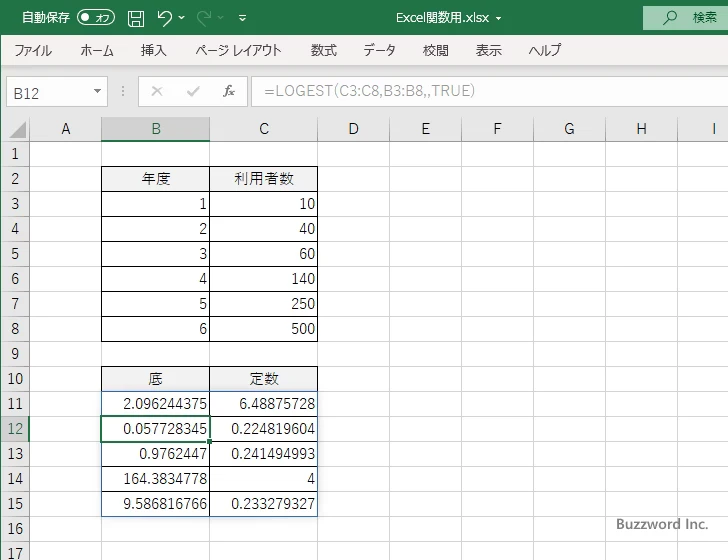Click cell containing 0.9762447

(x=156, y=454)
